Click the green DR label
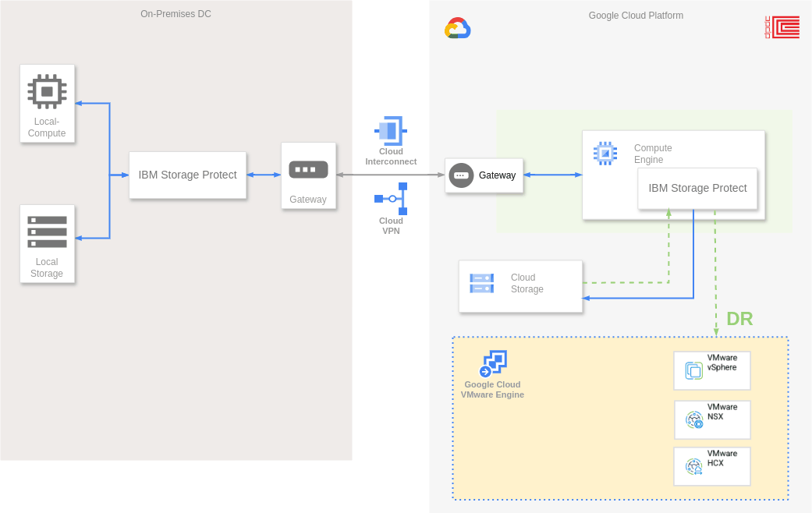This screenshot has height=513, width=812. coord(739,319)
